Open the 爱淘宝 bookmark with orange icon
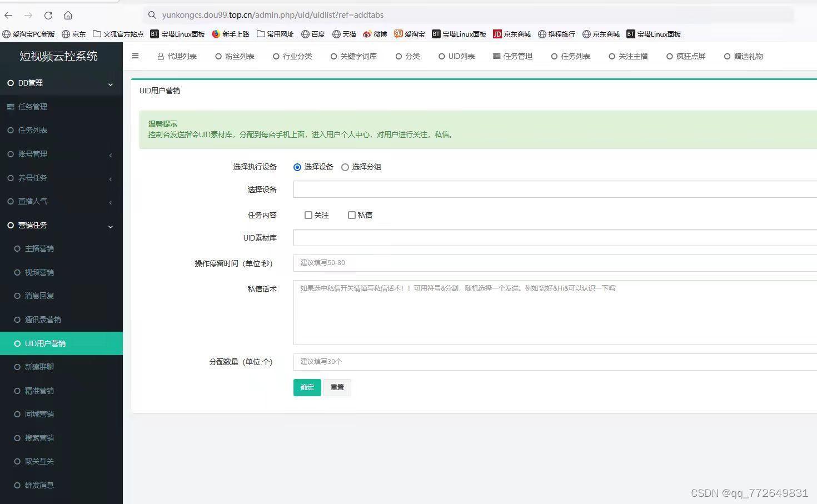Image resolution: width=817 pixels, height=504 pixels. point(410,34)
